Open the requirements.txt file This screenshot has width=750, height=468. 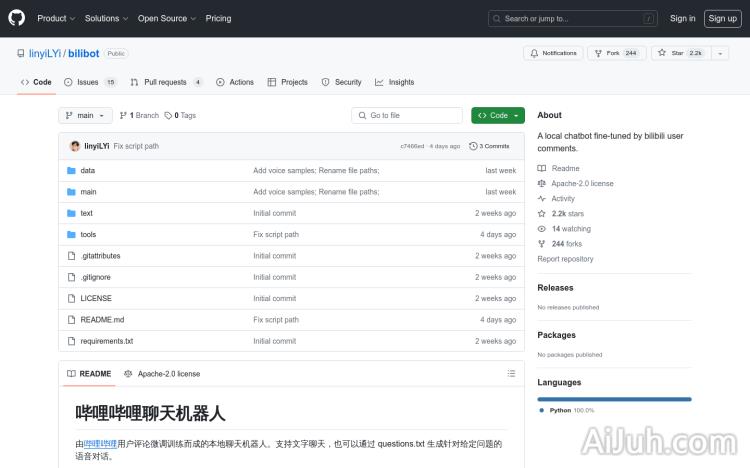(x=106, y=341)
